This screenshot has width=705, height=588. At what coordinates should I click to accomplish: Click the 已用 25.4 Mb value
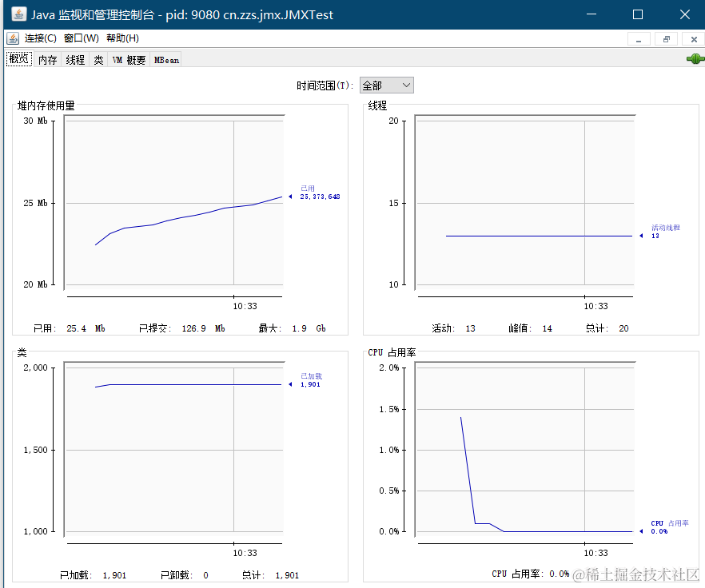pyautogui.click(x=70, y=328)
